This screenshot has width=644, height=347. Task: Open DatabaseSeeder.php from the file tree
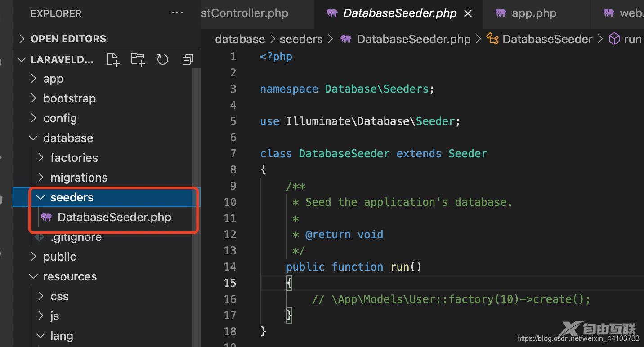114,217
